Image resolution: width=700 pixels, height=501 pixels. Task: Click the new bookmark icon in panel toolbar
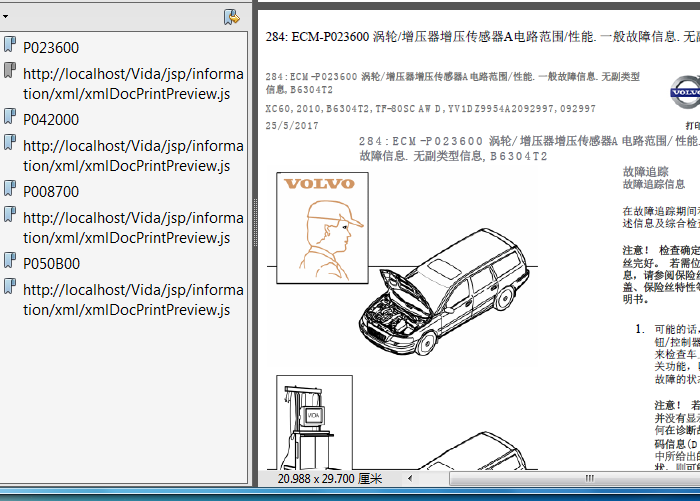tap(232, 17)
